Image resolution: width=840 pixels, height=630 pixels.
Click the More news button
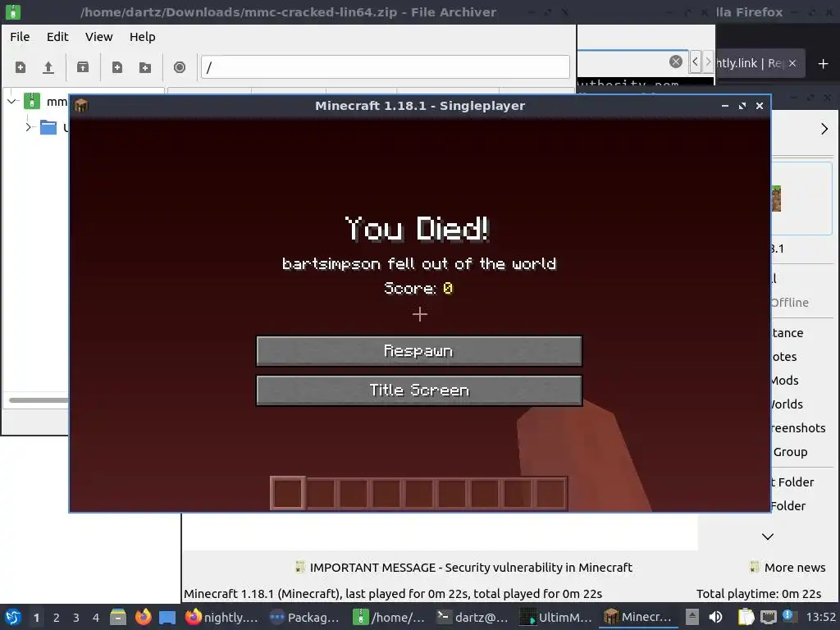pos(787,568)
